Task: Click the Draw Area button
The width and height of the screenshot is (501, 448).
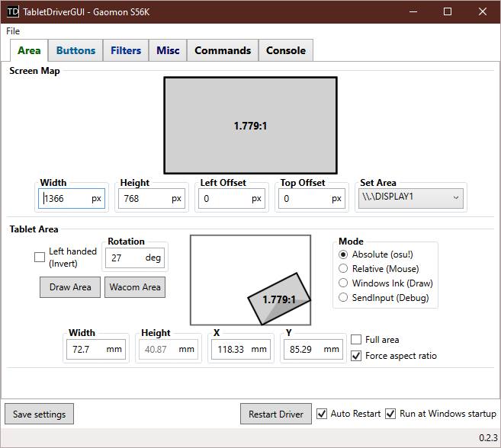Action: click(70, 287)
